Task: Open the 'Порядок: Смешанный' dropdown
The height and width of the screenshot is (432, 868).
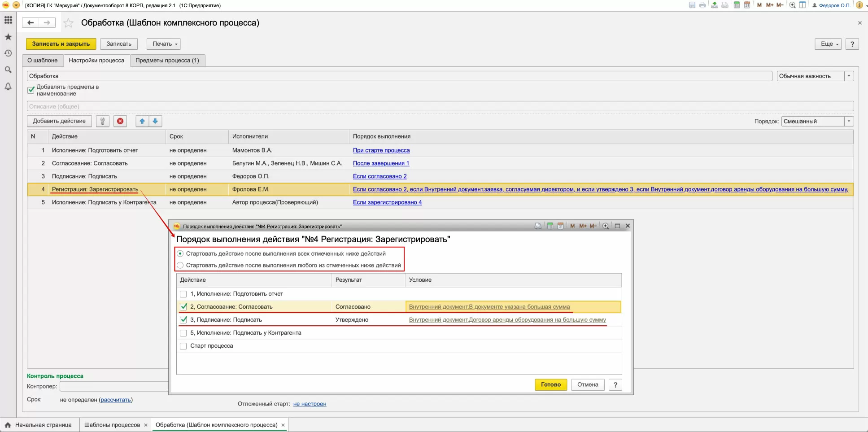Action: 849,122
